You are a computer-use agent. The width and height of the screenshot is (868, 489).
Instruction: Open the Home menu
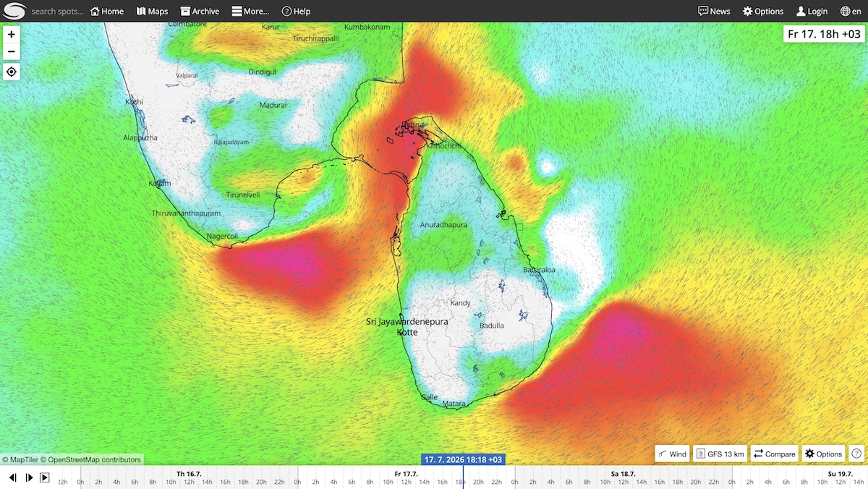click(107, 12)
